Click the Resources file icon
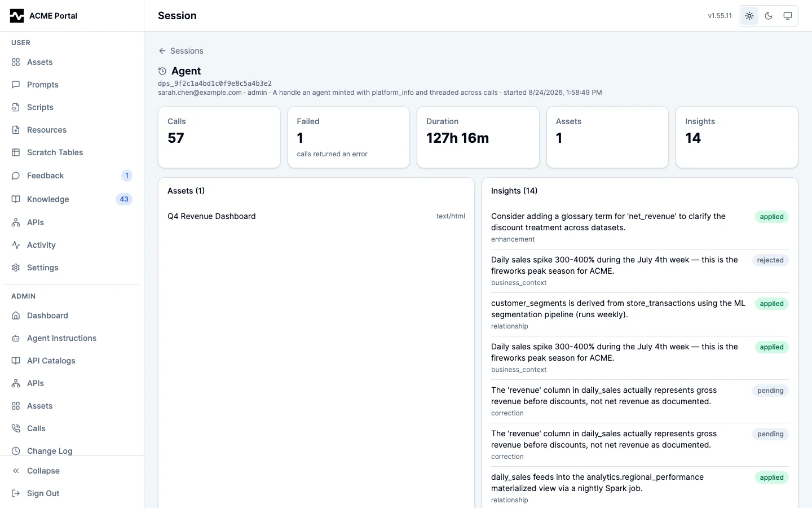 coord(16,130)
